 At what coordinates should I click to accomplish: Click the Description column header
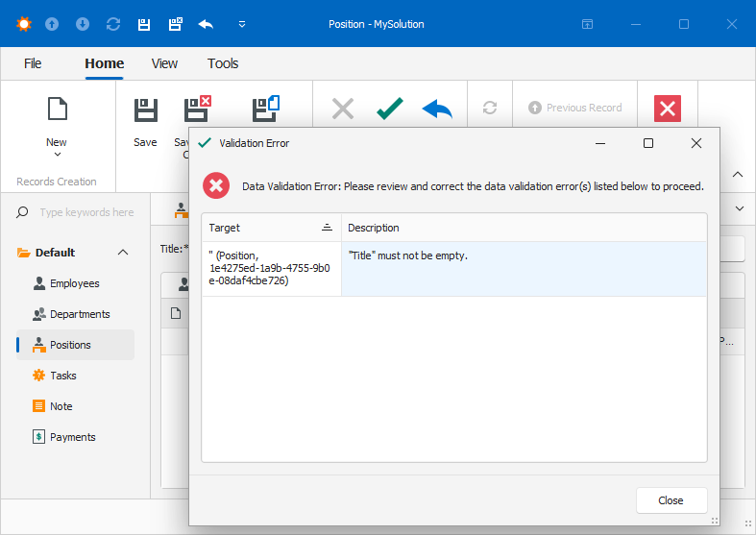pyautogui.click(x=524, y=228)
